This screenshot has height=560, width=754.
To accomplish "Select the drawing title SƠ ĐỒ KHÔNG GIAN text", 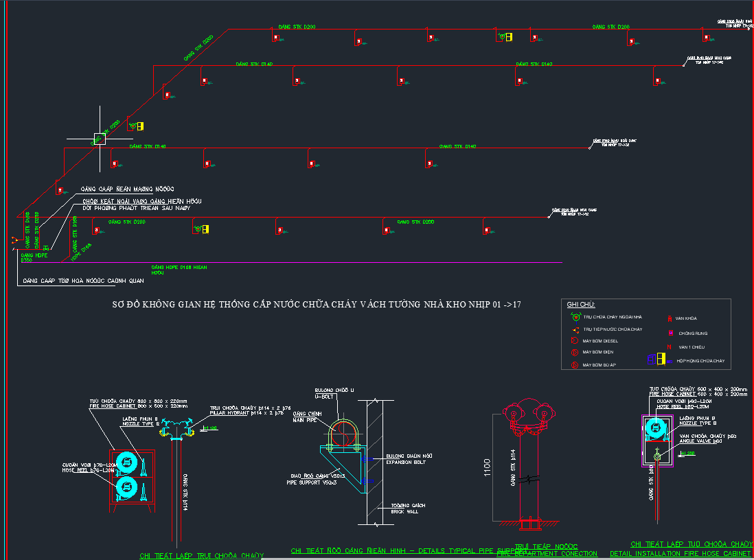I will pyautogui.click(x=316, y=304).
